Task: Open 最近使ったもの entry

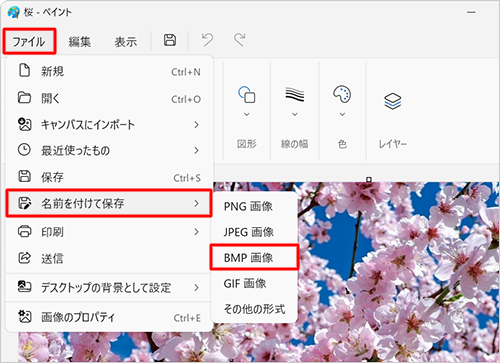Action: pos(110,150)
